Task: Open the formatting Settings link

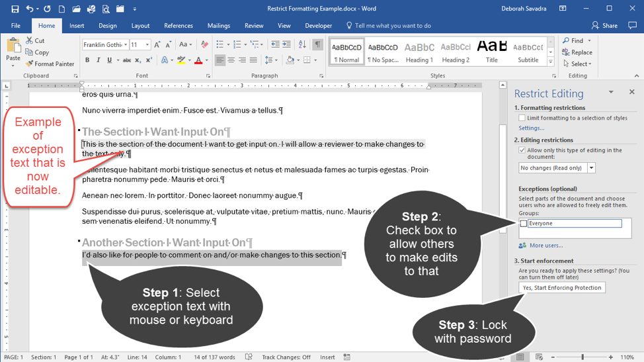Action: click(x=531, y=128)
